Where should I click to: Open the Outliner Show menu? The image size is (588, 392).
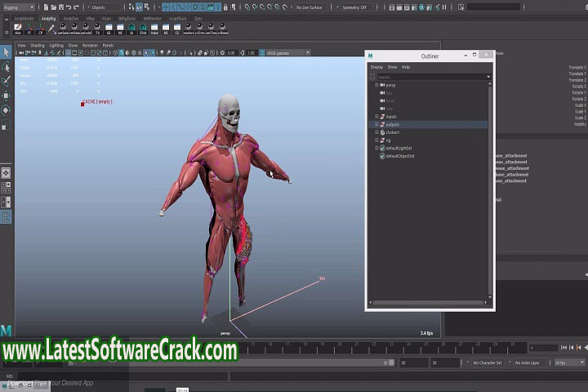pos(392,67)
